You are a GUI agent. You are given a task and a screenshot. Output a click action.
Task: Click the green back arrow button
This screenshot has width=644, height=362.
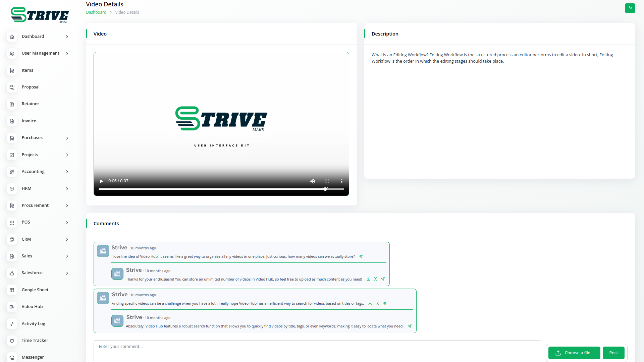(x=630, y=8)
